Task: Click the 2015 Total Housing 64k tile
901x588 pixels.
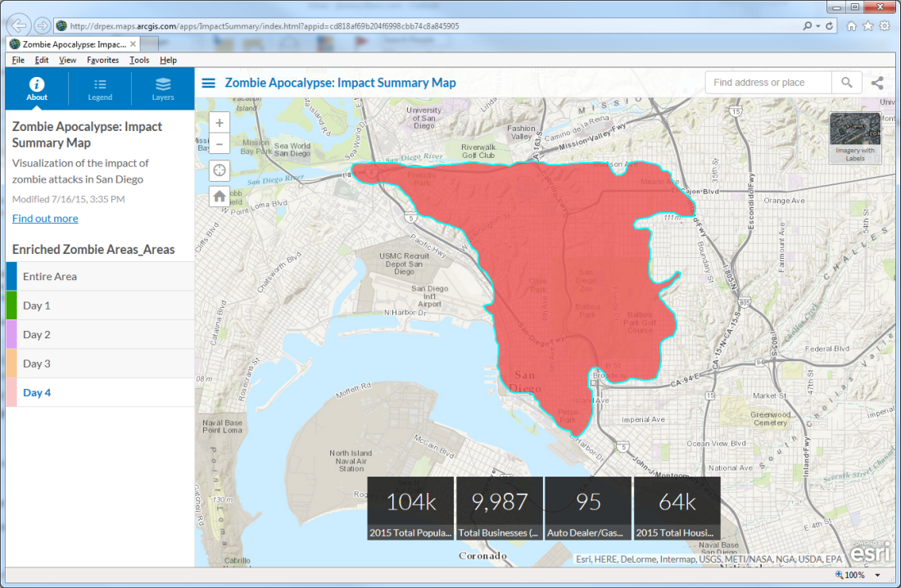Action: (x=677, y=508)
